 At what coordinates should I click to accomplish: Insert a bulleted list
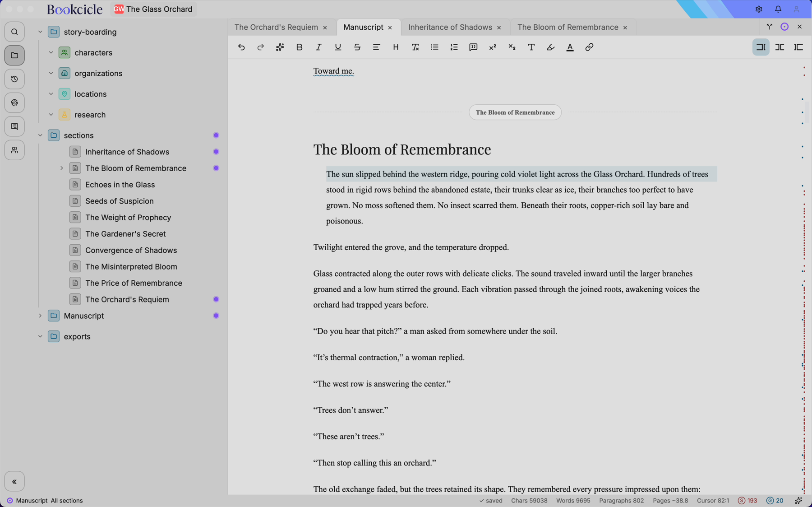(434, 47)
